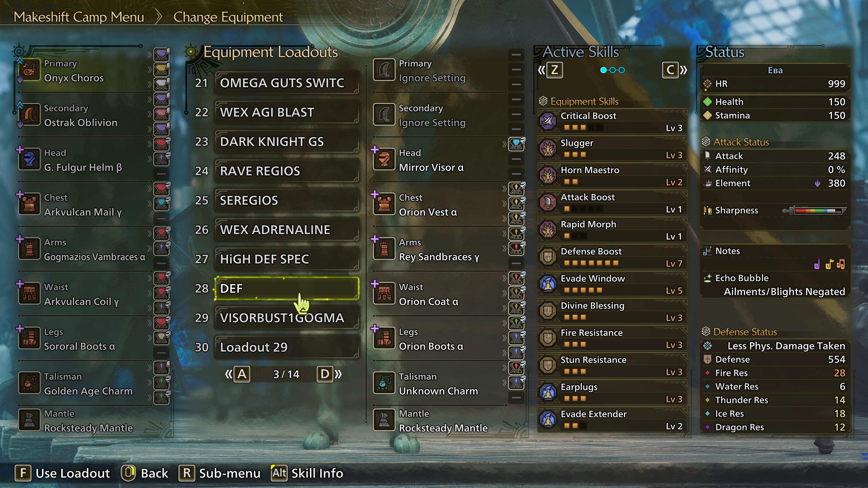Viewport: 868px width, 488px height.
Task: Click the Unknown Charm talisman icon
Action: click(384, 383)
